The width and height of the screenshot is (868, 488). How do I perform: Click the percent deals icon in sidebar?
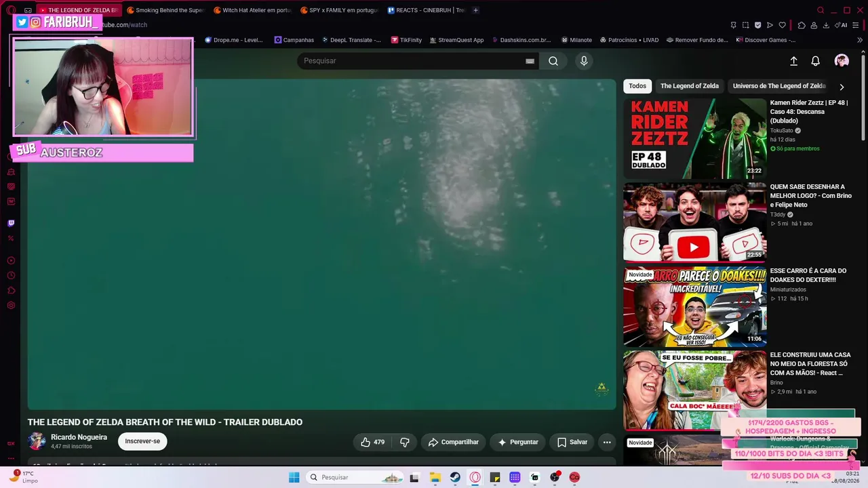(x=11, y=238)
